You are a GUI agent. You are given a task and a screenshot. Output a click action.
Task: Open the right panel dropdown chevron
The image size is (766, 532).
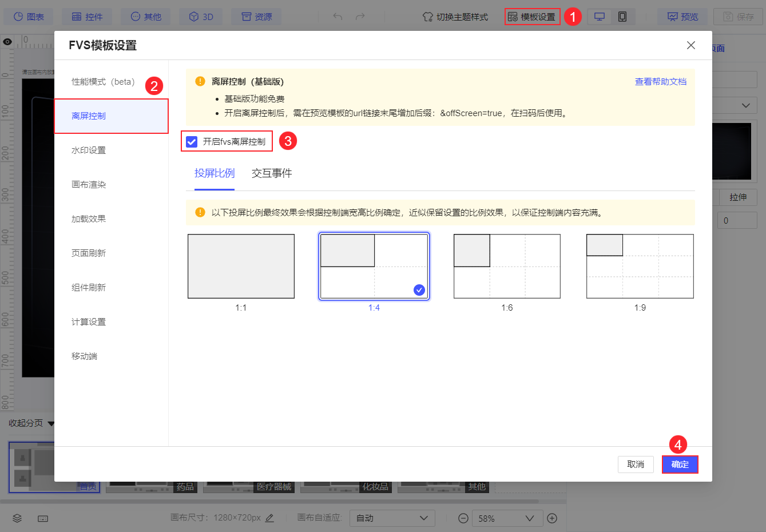745,105
